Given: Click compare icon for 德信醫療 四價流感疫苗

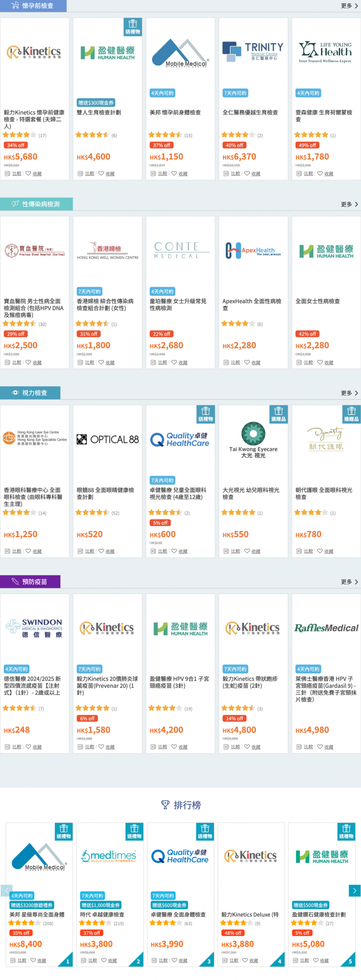Looking at the screenshot, I should pyautogui.click(x=7, y=746).
